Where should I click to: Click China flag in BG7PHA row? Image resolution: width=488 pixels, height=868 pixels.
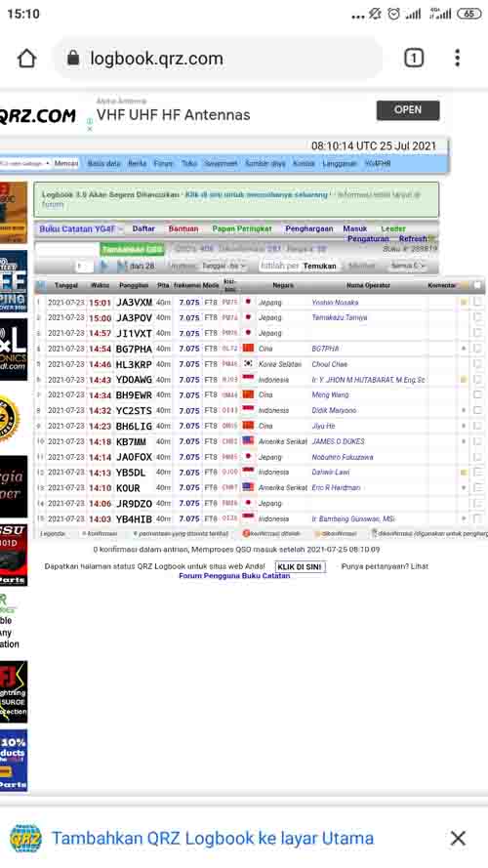248,349
